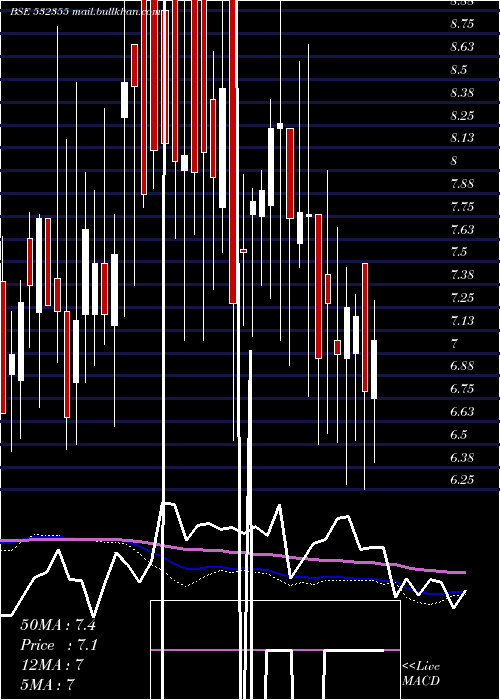Select the 8.75 price axis label

tap(462, 24)
